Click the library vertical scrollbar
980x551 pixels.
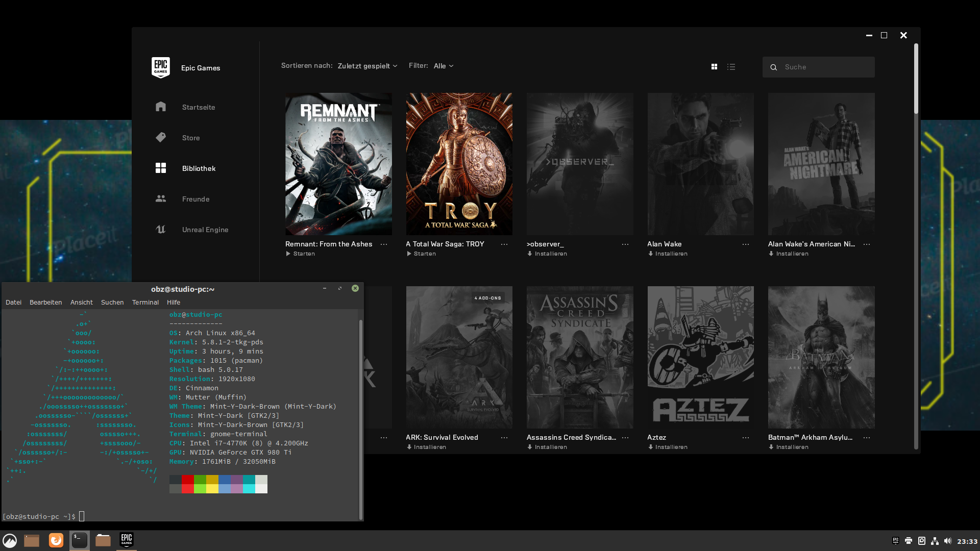[x=916, y=79]
